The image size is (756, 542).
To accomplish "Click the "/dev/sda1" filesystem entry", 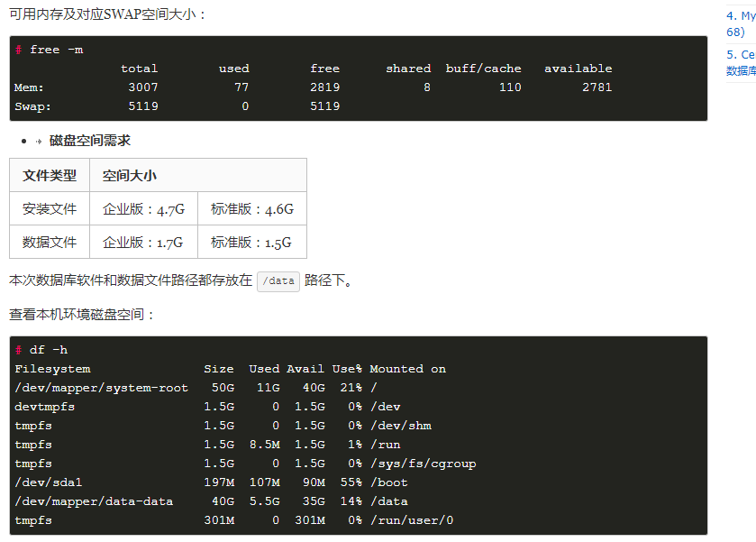I will click(x=49, y=482).
